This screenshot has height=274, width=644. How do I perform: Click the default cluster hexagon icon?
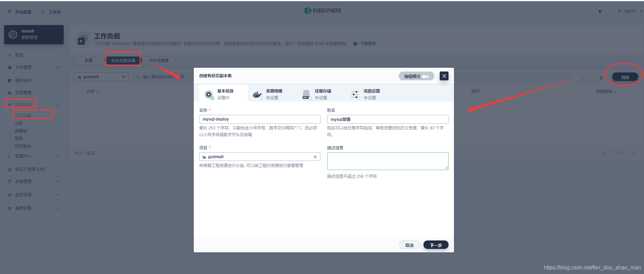coord(13,34)
